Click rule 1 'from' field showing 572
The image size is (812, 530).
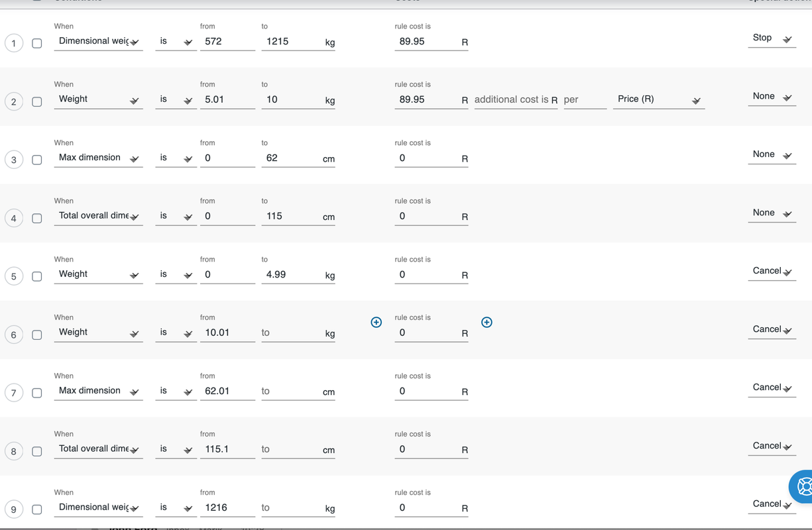pos(227,41)
